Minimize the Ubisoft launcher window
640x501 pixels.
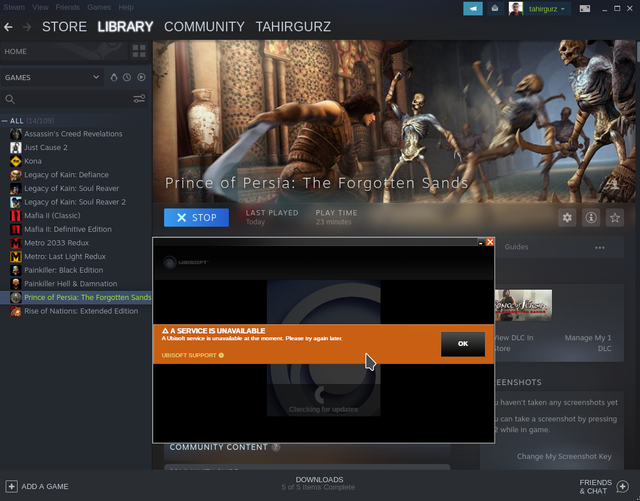coord(481,242)
